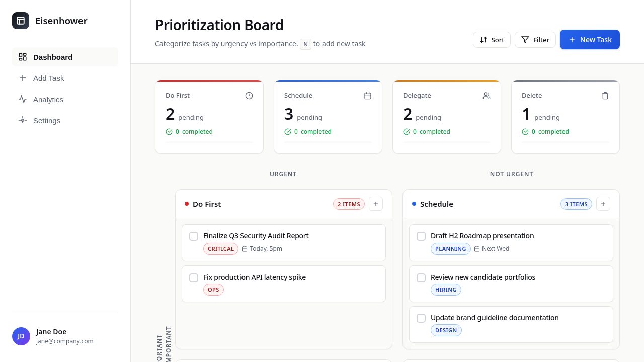
Task: Click the people icon on Delegate card
Action: click(x=487, y=96)
